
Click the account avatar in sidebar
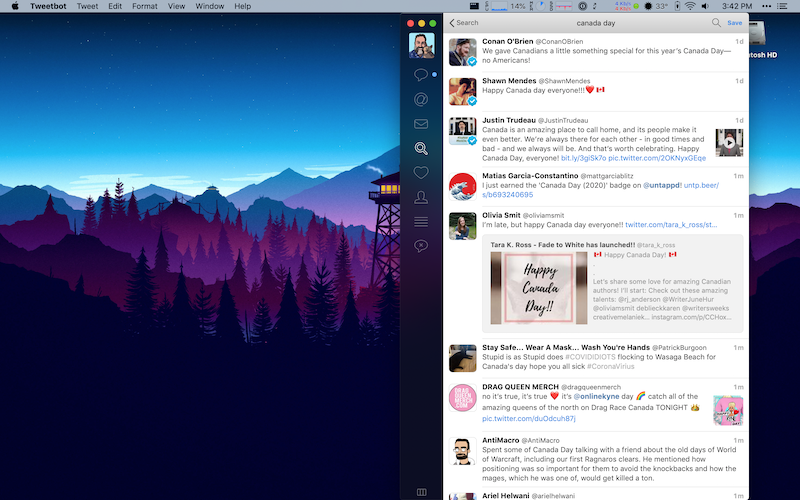(421, 45)
